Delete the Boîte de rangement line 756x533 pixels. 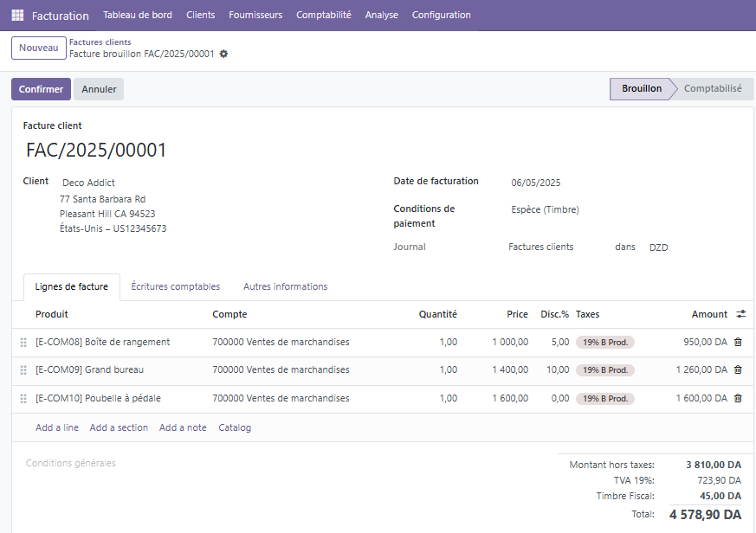pos(738,342)
